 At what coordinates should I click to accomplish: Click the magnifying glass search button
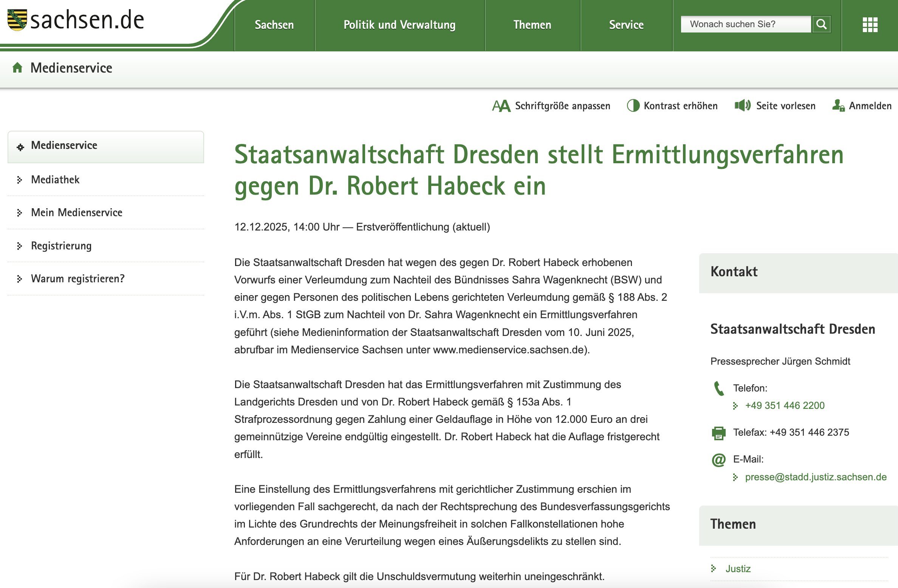821,25
